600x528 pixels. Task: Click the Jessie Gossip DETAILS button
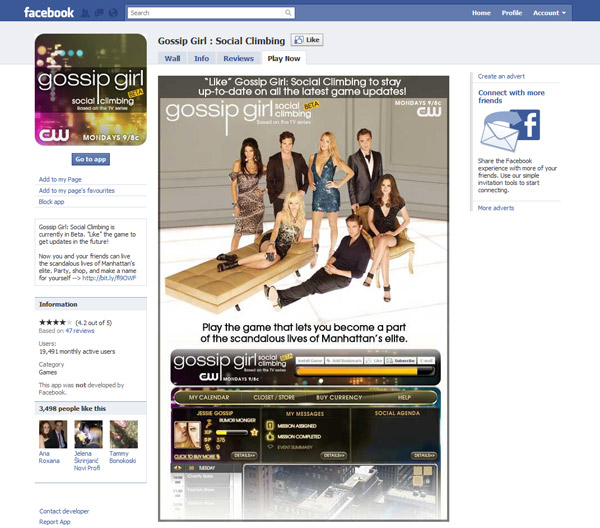coord(244,455)
